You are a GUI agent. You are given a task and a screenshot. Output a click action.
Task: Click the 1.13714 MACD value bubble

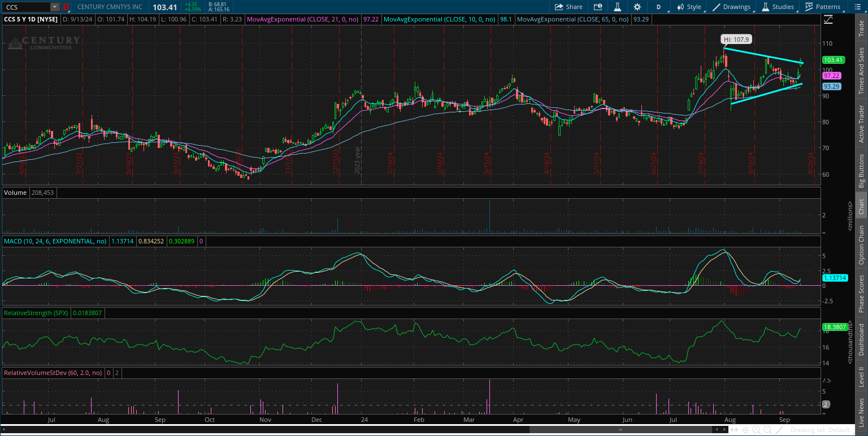coord(835,278)
